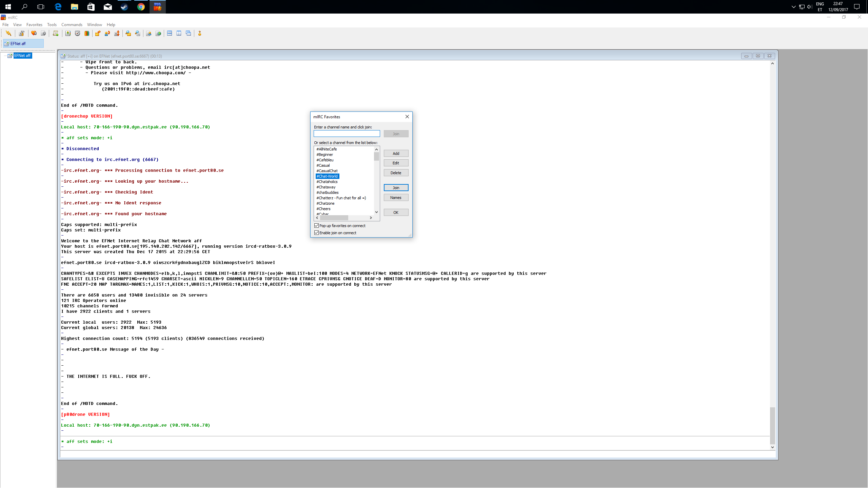Open the Timer alarm clock icon
Image resolution: width=868 pixels, height=488 pixels.
tap(77, 33)
